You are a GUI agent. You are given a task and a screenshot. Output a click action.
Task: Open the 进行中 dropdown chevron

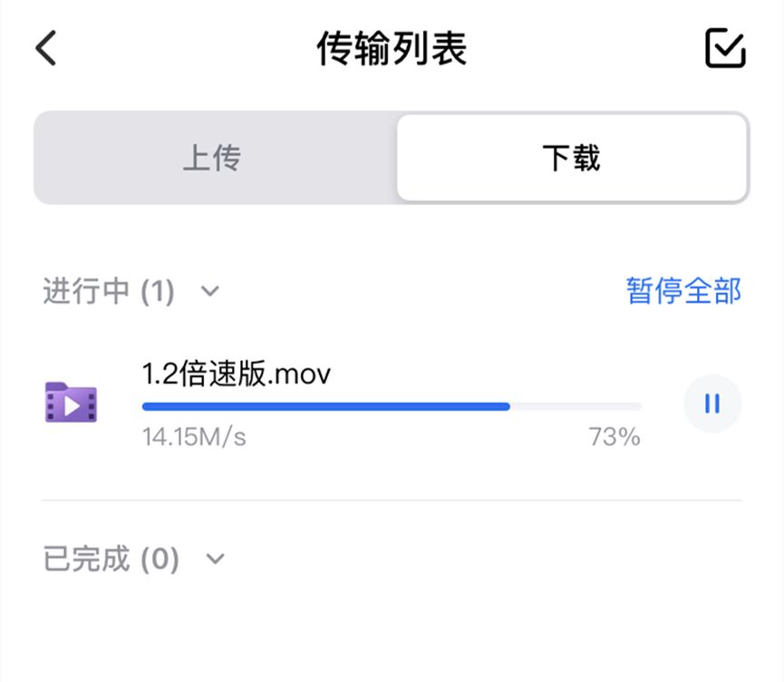[x=209, y=292]
